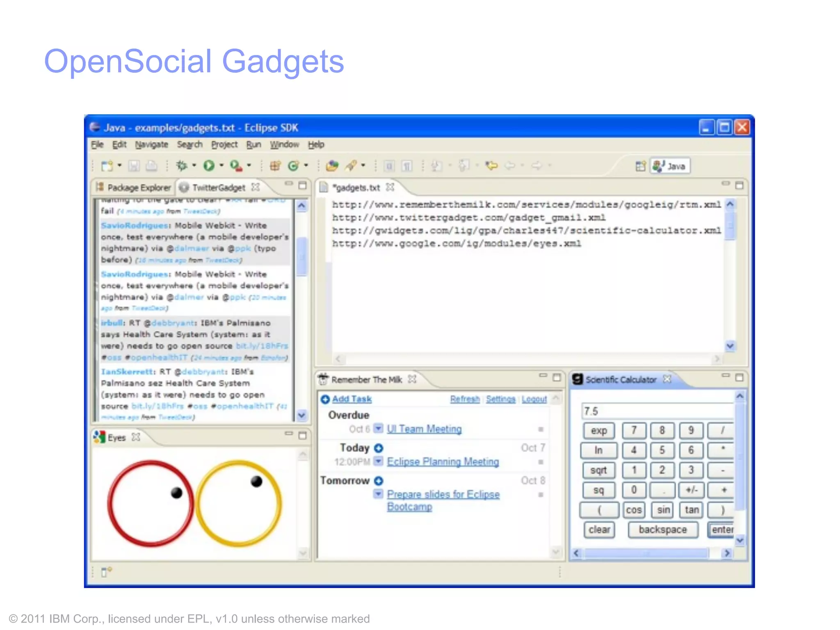The width and height of the screenshot is (840, 630).
Task: Click the Add Task plus icon
Action: [x=325, y=399]
